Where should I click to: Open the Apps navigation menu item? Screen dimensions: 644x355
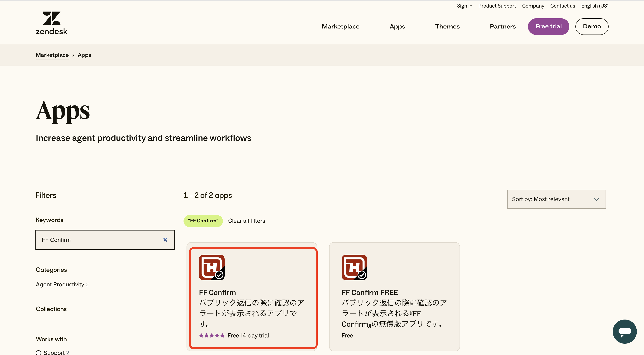397,27
